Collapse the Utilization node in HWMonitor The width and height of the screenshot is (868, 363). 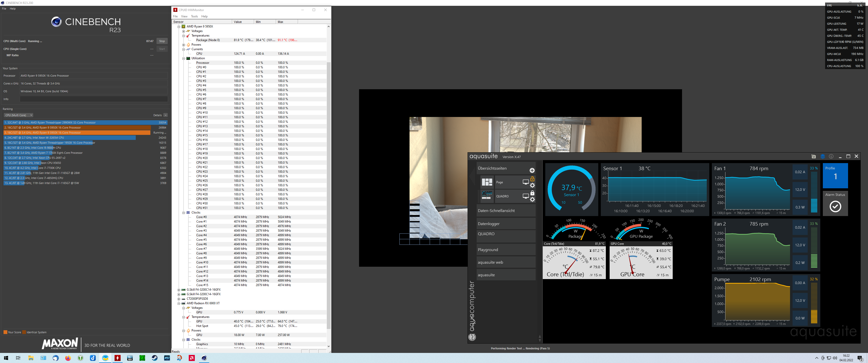pos(184,58)
